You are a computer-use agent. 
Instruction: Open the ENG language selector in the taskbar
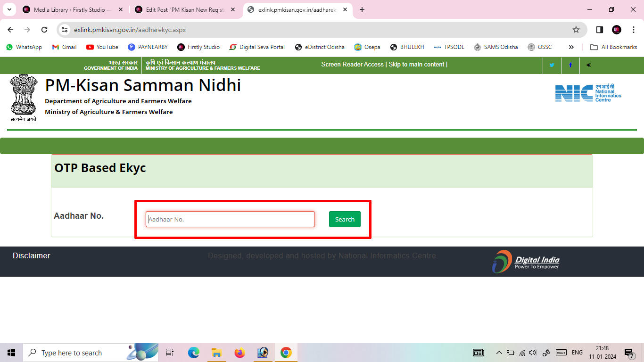coord(577,352)
